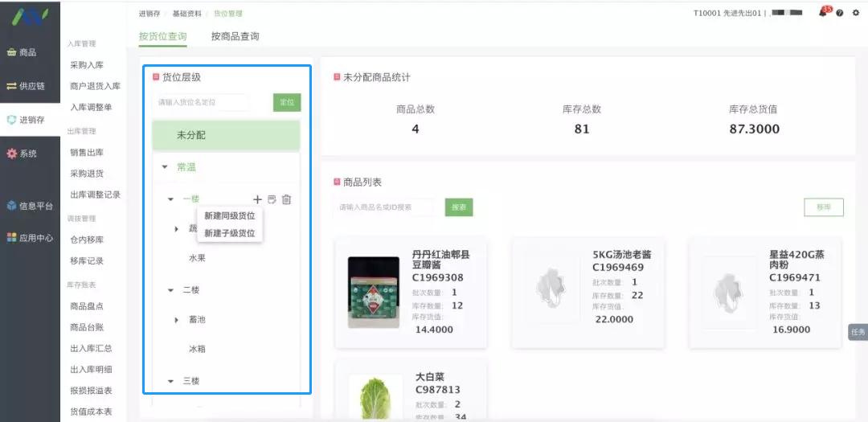Open 销售出库 in the submenu

tap(87, 152)
